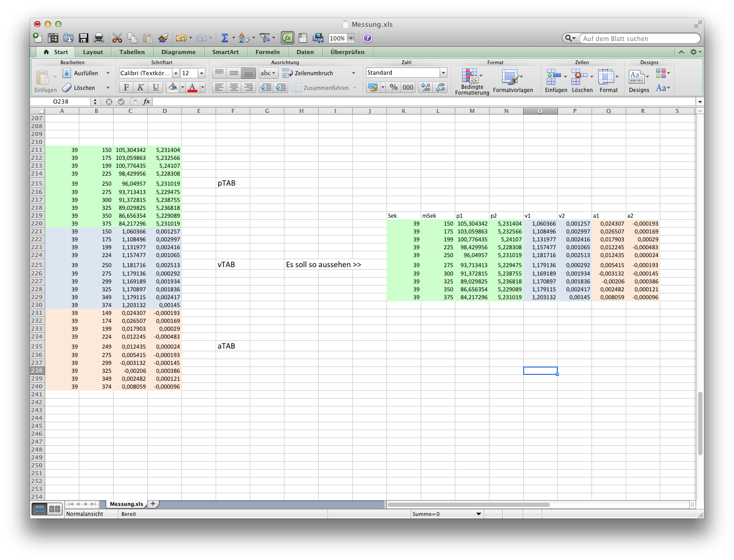Expand the Zeilenumbruch options arrow

coord(353,73)
